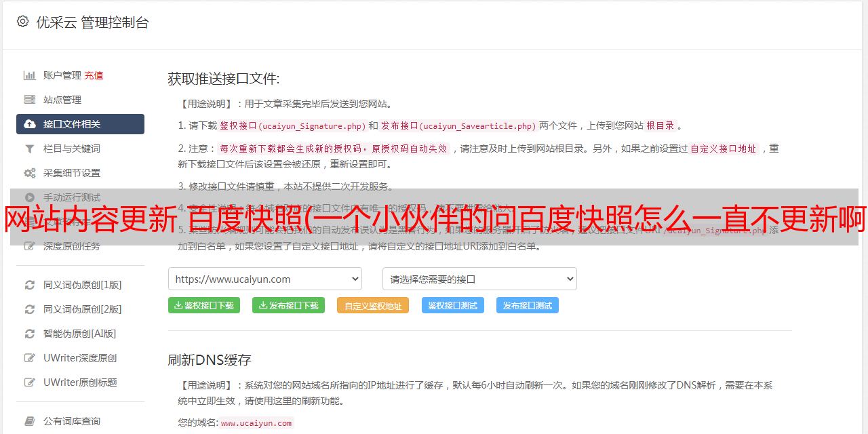The width and height of the screenshot is (868, 434).
Task: Select the 接口文件相关 sidebar item
Action: [80, 124]
